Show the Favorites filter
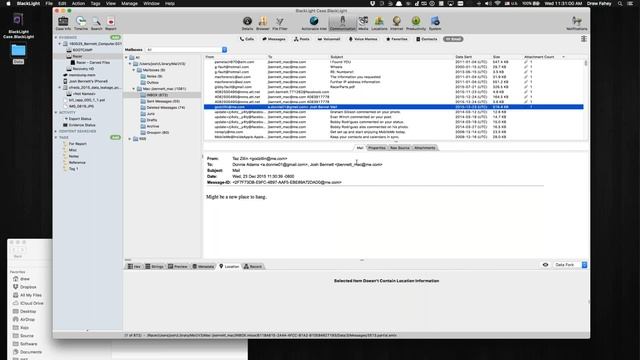Screen dimensions: 640x360 (397, 39)
